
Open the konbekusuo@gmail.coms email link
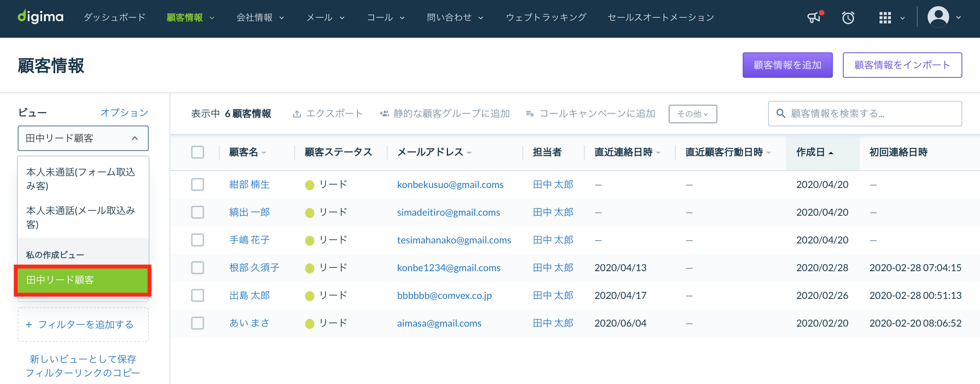click(x=450, y=184)
